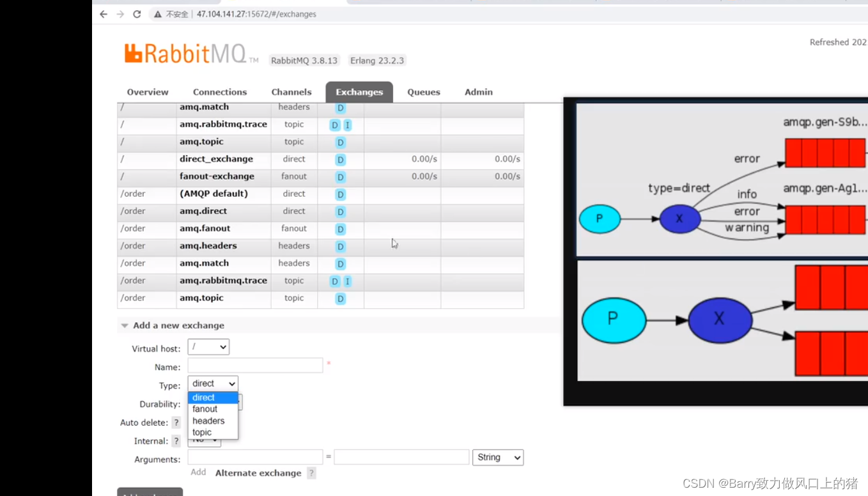Switch to the Queues tab
Viewport: 868px width, 496px height.
pos(424,92)
